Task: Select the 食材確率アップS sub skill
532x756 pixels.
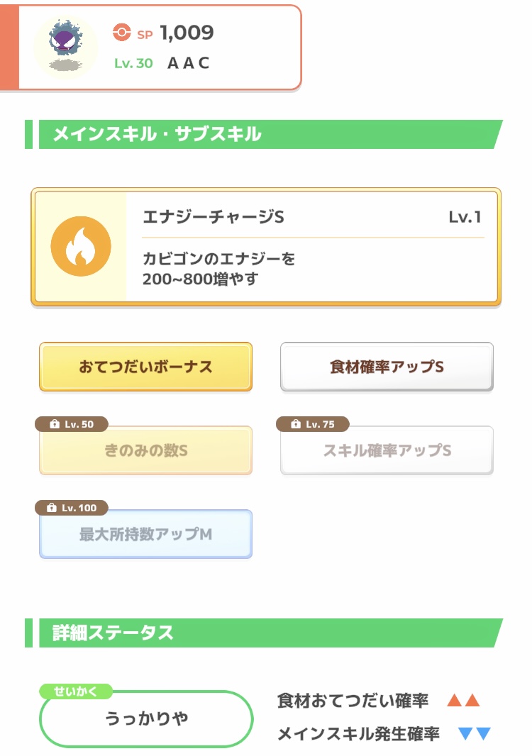Action: coord(387,367)
